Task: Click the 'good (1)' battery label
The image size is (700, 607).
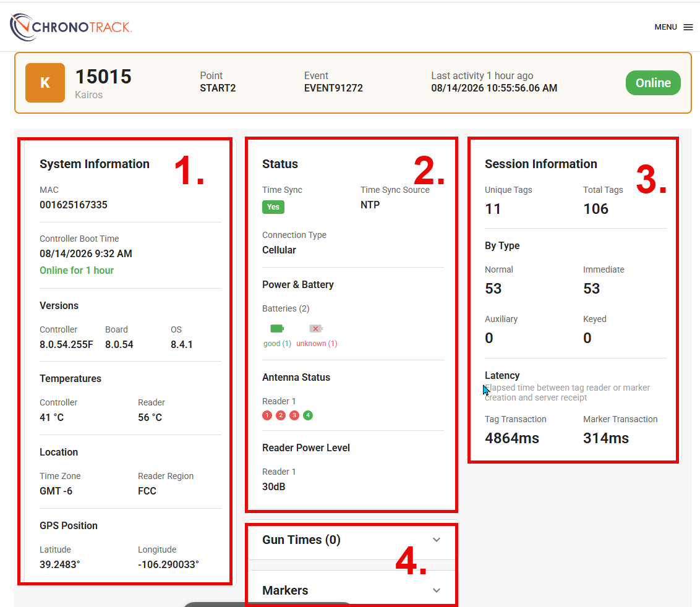Action: [277, 344]
